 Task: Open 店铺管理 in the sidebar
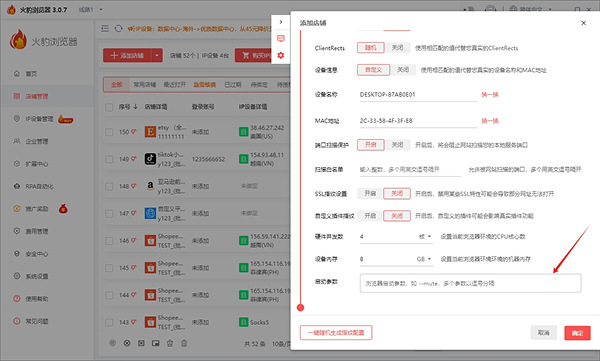pos(36,96)
